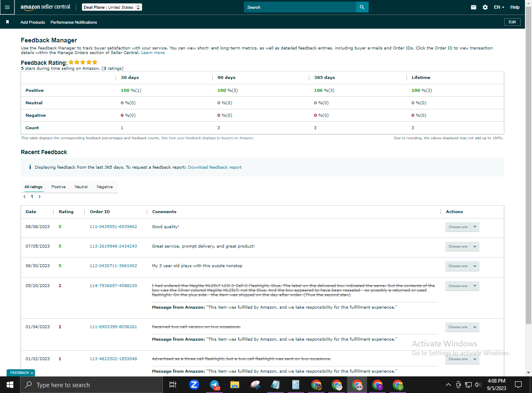The image size is (532, 393).
Task: Open the Calculator taskbar icon
Action: tap(296, 385)
